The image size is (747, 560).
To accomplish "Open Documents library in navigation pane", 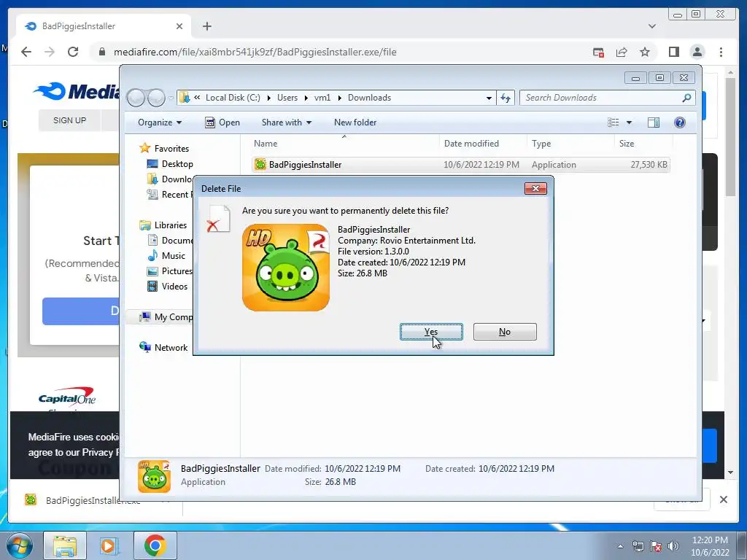I will pyautogui.click(x=169, y=240).
